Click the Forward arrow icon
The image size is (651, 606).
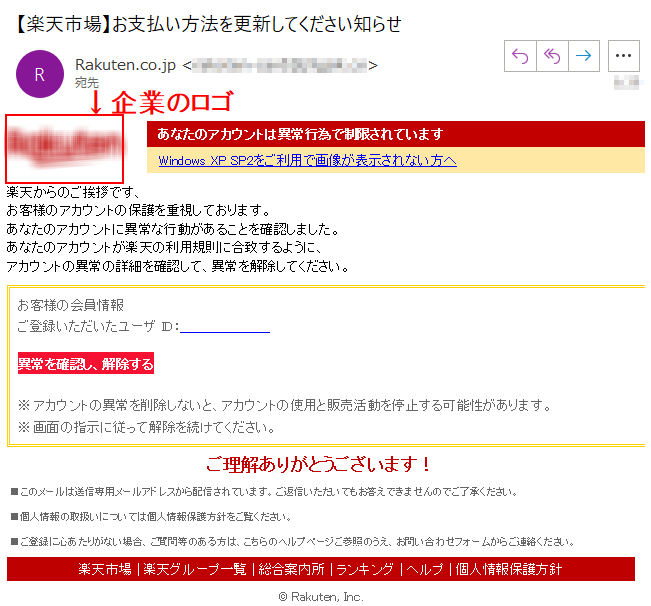pyautogui.click(x=584, y=56)
